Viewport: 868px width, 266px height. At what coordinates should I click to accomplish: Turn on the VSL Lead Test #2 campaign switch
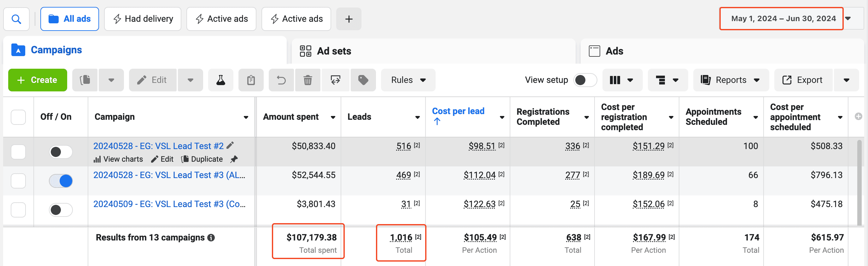coord(61,152)
